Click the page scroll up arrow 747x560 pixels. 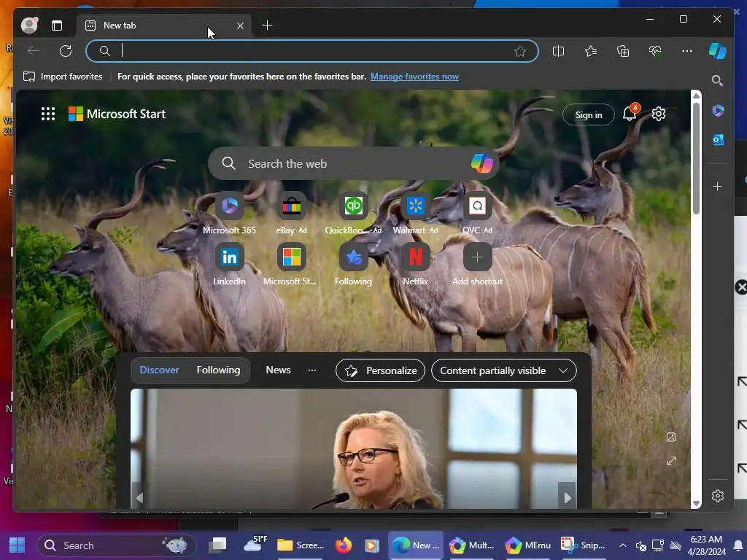pos(696,96)
